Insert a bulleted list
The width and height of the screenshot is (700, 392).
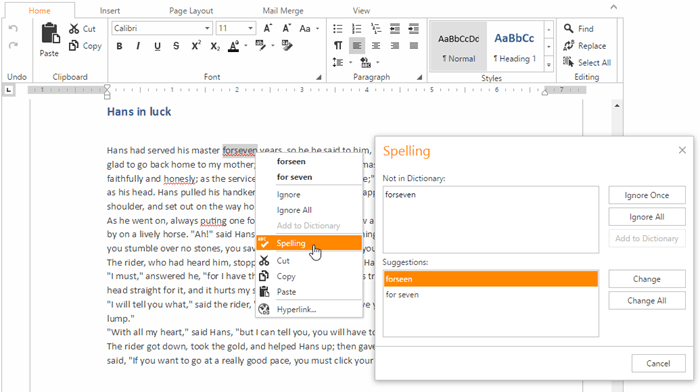pyautogui.click(x=338, y=29)
